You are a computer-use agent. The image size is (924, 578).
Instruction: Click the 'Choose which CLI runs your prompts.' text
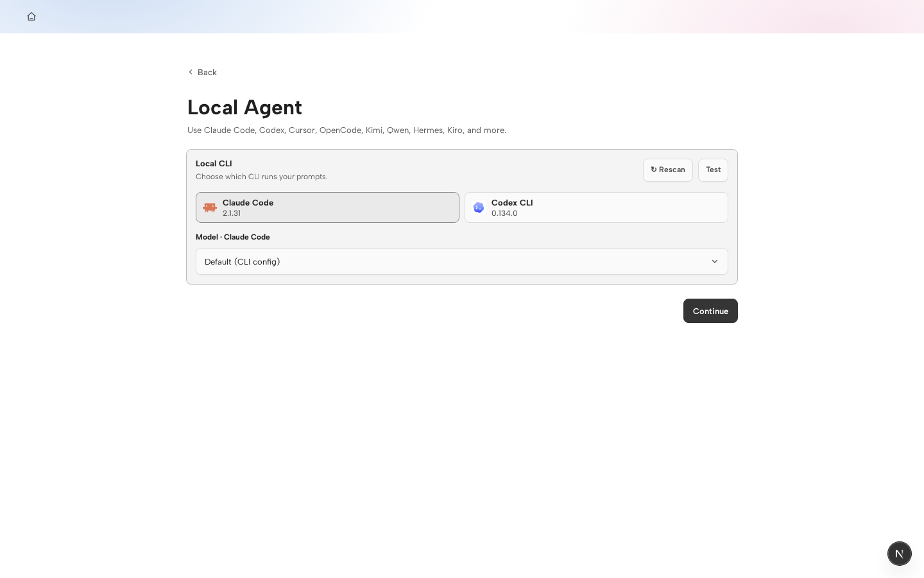click(262, 177)
